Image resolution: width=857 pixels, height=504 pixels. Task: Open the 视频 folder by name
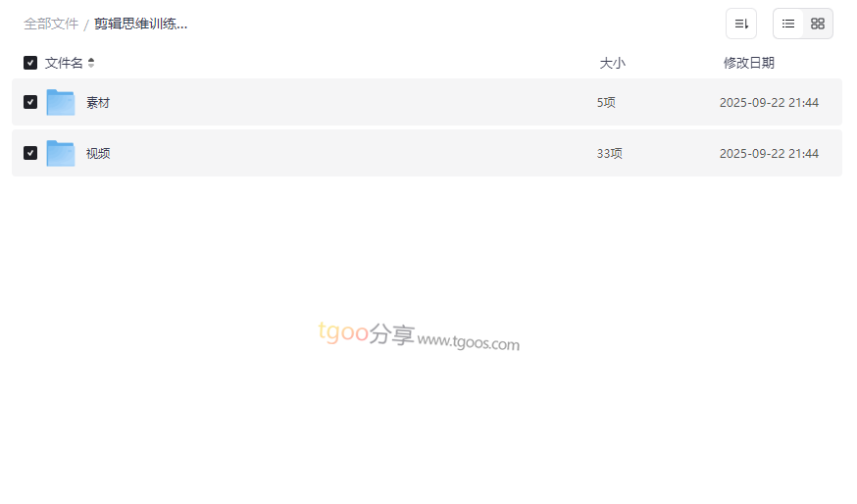click(x=98, y=153)
